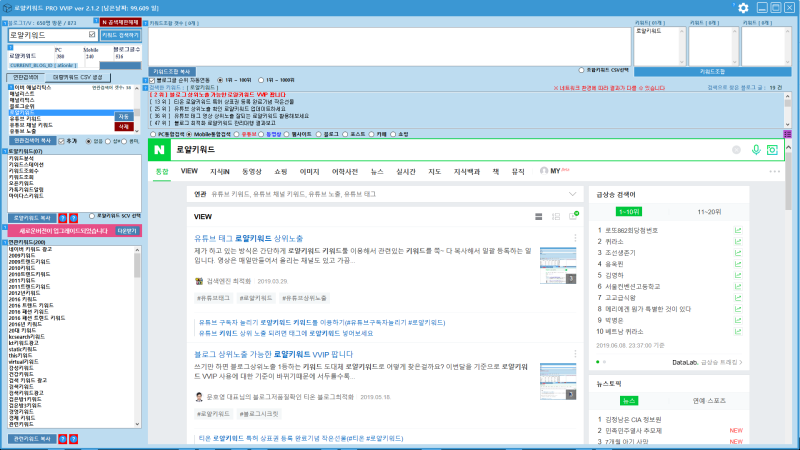Image resolution: width=800 pixels, height=450 pixels.
Task: Click the purple list icon above Naver page
Action: [788, 134]
